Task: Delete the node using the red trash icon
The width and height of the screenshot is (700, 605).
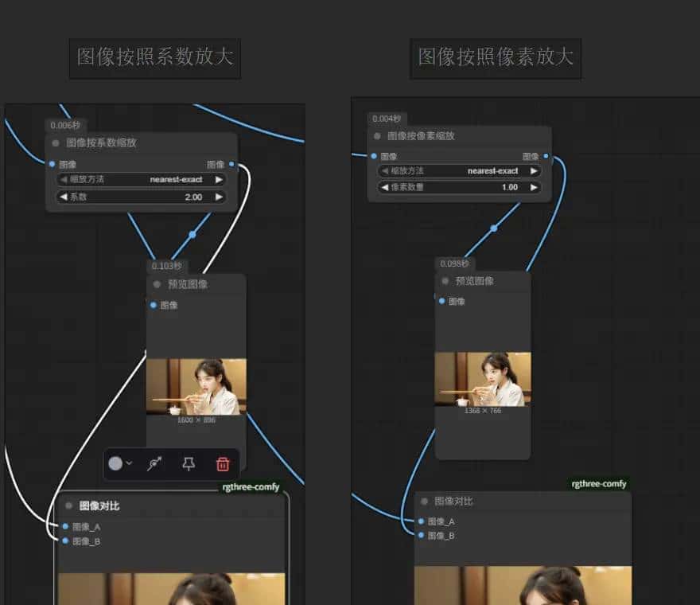Action: point(223,463)
